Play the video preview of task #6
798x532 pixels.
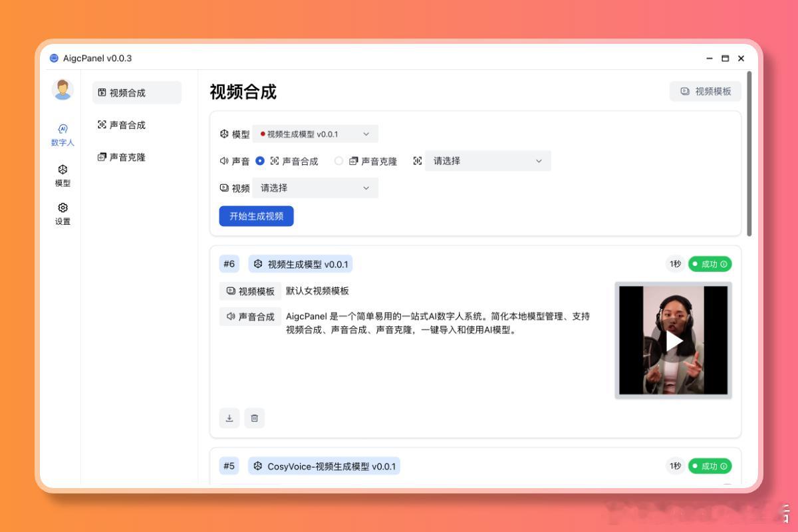tap(674, 340)
